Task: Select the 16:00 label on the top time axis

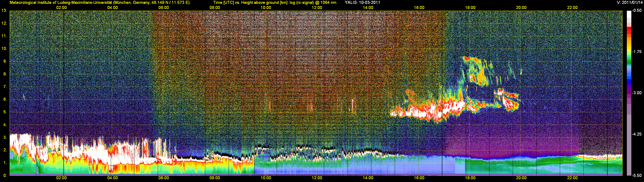Action: (x=419, y=8)
